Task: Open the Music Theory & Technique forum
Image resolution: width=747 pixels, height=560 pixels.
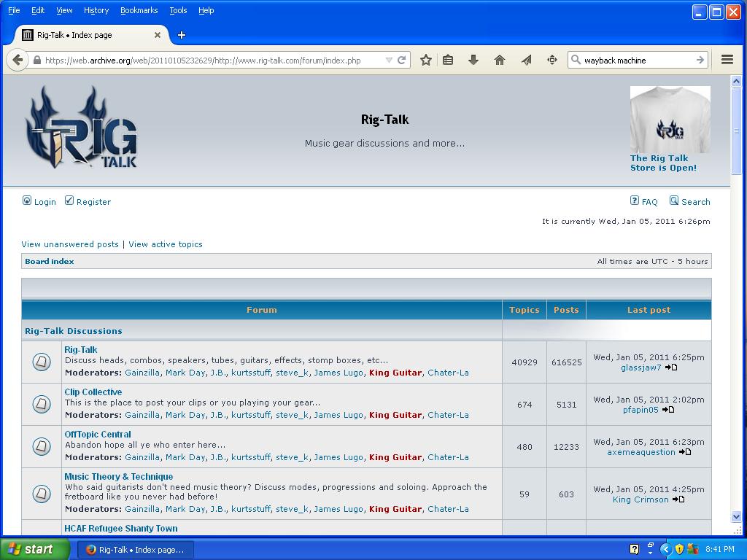Action: pyautogui.click(x=119, y=477)
